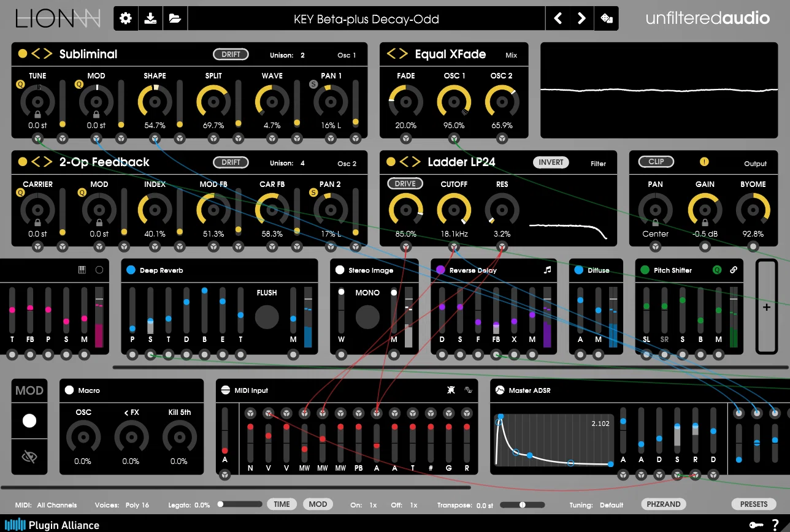Click the Q quantize icon beside TUNE
The image size is (790, 532).
(x=20, y=85)
